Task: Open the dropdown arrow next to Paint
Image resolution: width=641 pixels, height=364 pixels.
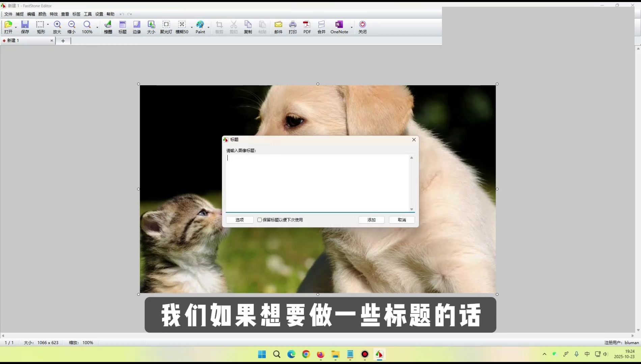Action: 208,27
